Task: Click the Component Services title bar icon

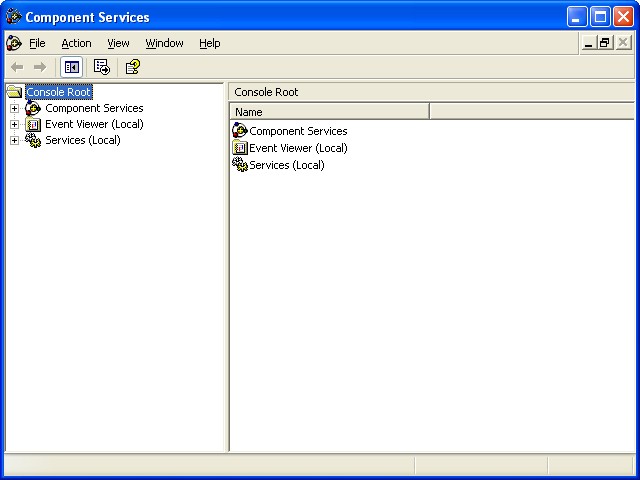Action: click(x=14, y=17)
